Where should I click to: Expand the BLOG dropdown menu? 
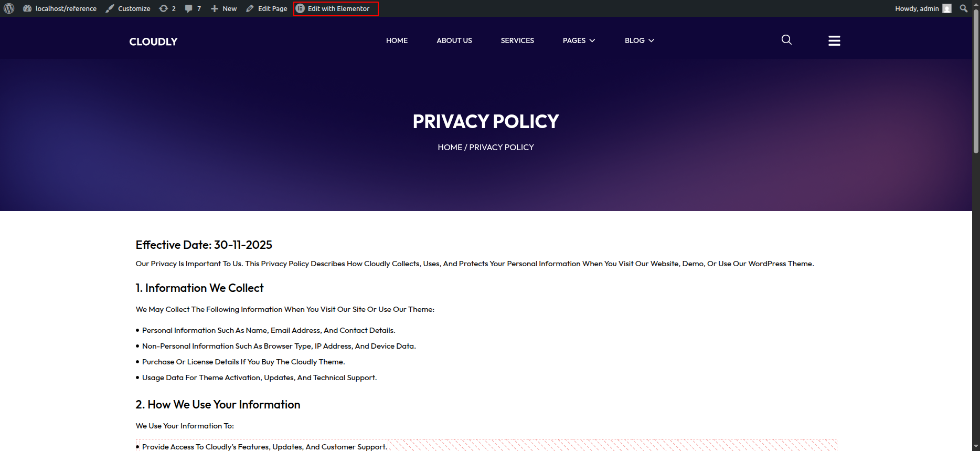pyautogui.click(x=640, y=40)
